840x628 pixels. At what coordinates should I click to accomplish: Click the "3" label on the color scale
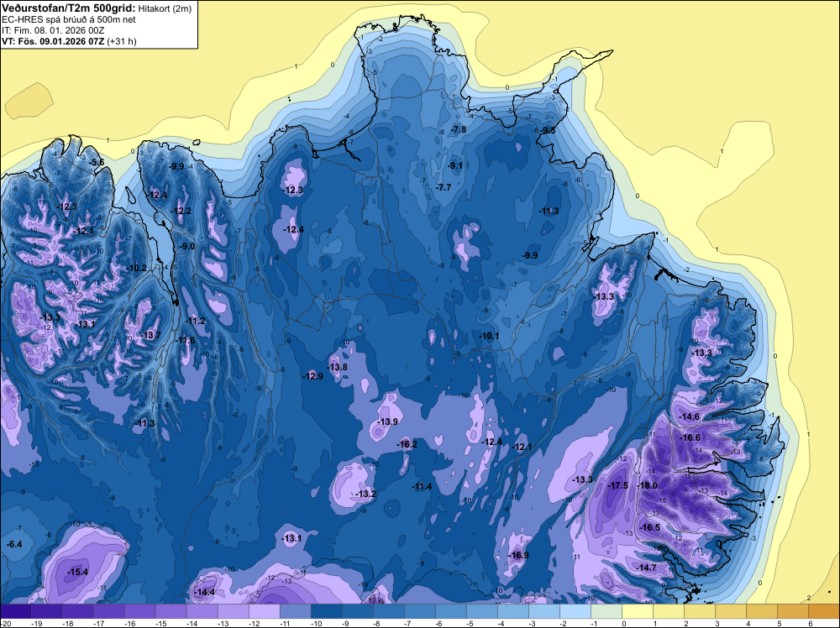[x=717, y=623]
